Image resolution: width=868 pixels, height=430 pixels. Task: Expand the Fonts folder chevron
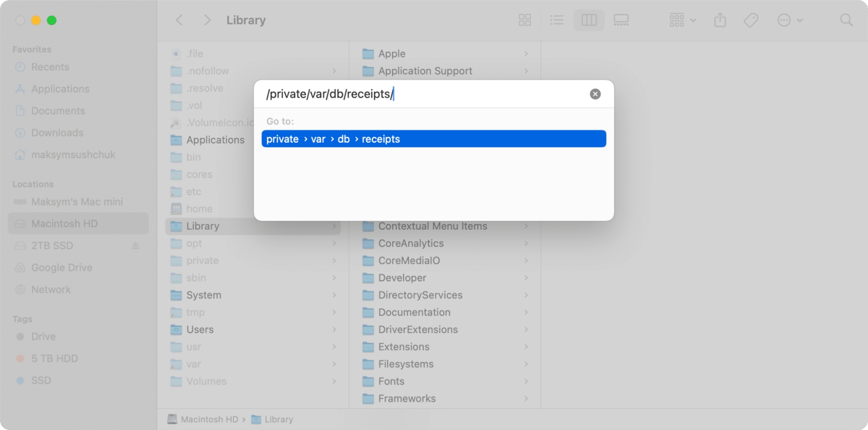point(526,381)
